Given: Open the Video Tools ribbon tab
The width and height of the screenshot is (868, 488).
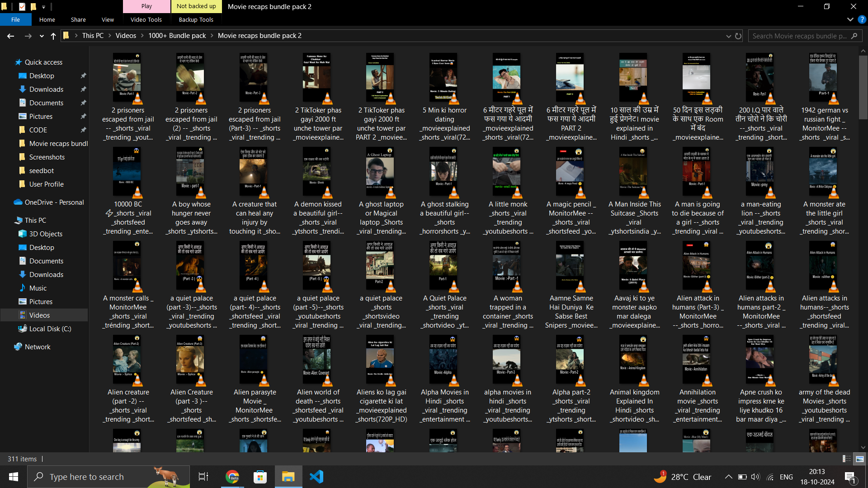Looking at the screenshot, I should coord(146,19).
